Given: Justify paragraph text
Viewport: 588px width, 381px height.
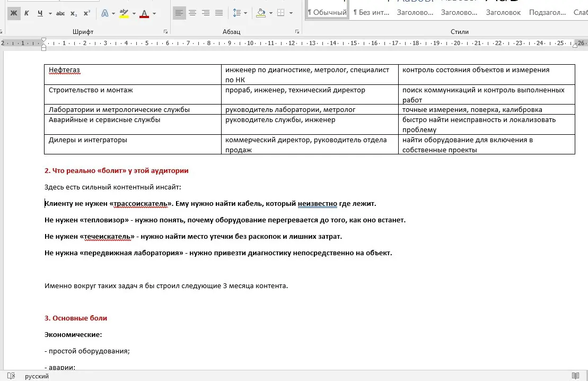Looking at the screenshot, I should click(219, 13).
